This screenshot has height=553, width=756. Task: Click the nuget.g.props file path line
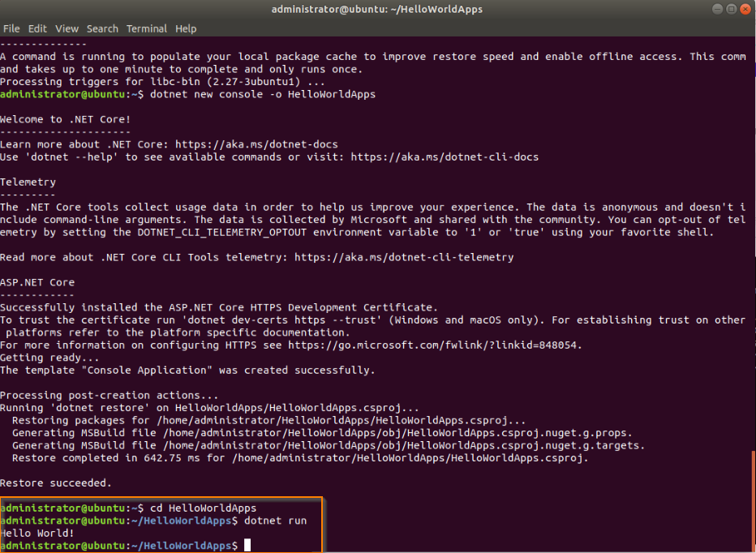(x=322, y=433)
